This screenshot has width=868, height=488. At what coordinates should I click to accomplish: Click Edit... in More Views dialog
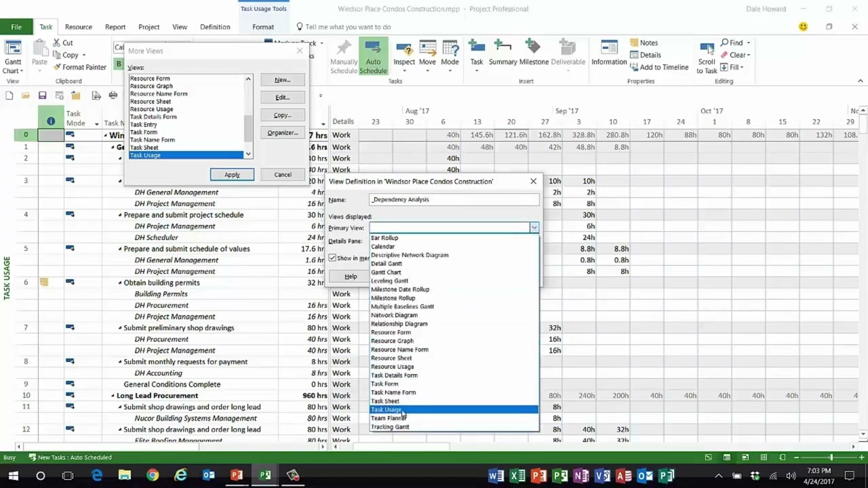click(x=283, y=98)
